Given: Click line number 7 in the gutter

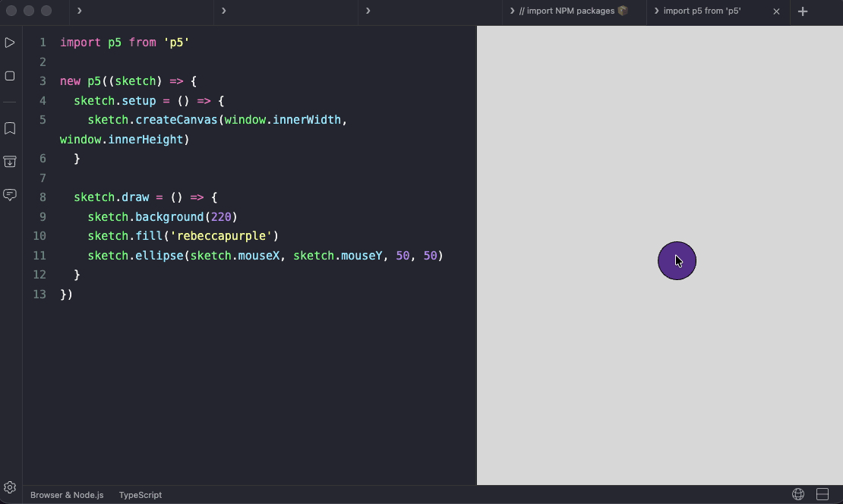Looking at the screenshot, I should [43, 178].
